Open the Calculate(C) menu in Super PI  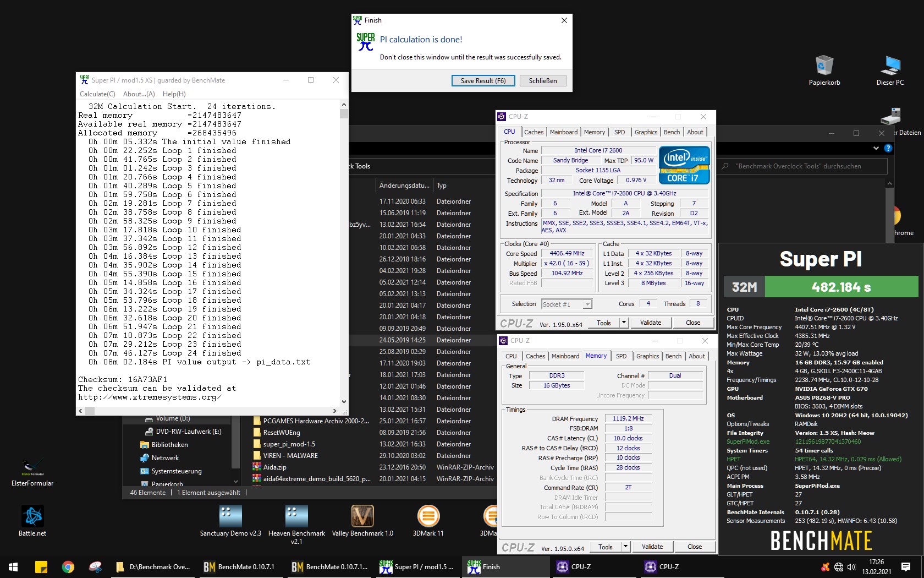tap(97, 94)
